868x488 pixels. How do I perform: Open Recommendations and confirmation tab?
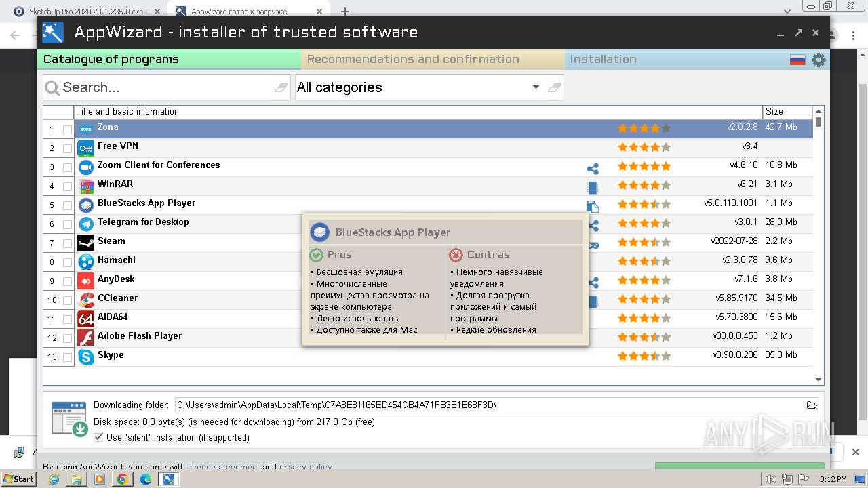(x=433, y=60)
